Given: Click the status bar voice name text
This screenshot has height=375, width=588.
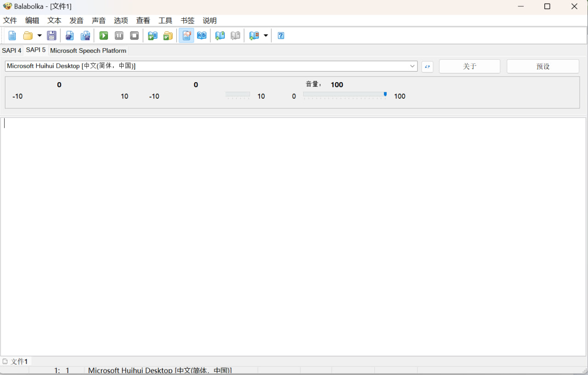Looking at the screenshot, I should (160, 370).
